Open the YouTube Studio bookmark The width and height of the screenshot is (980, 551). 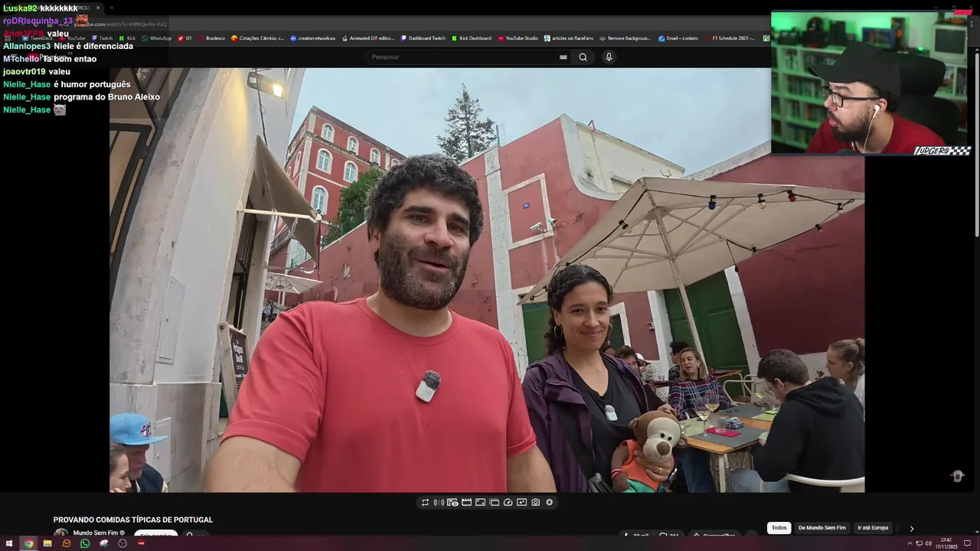click(x=518, y=38)
